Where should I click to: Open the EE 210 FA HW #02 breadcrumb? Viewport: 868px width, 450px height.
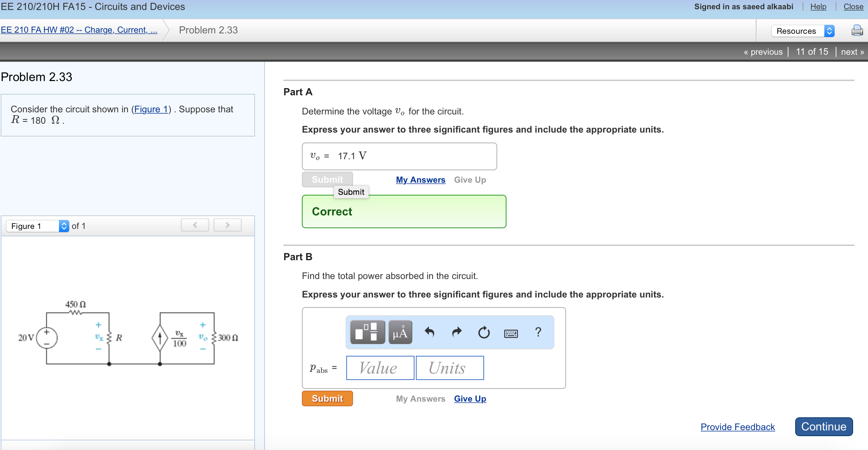79,30
